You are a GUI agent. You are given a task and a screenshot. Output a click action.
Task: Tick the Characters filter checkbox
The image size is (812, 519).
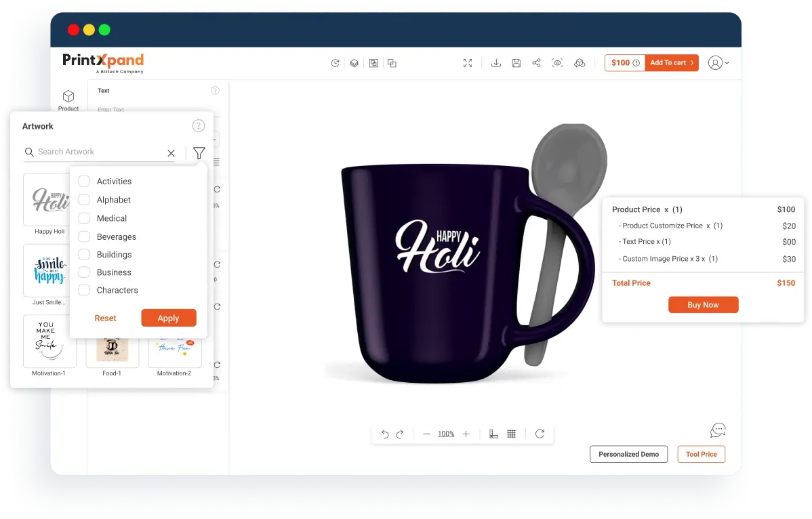pos(84,290)
